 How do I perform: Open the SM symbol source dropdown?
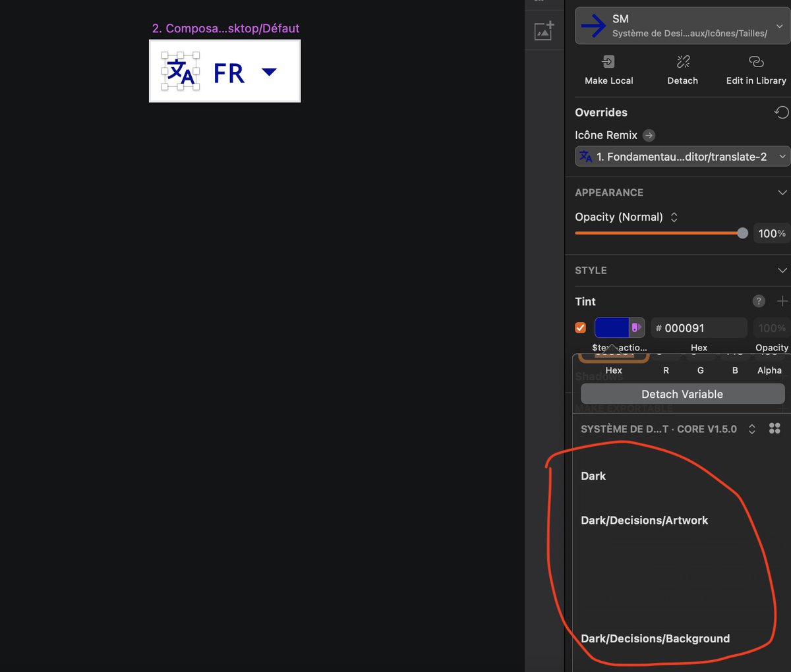(682, 26)
